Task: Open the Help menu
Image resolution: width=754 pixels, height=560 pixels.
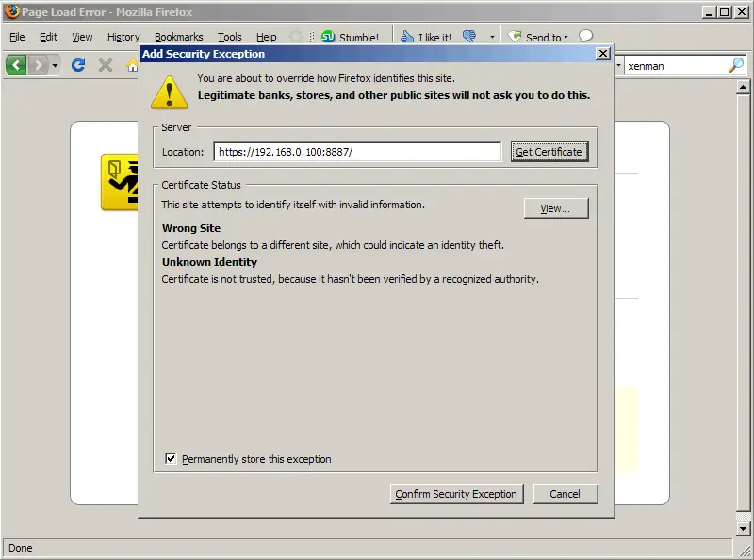Action: tap(266, 37)
